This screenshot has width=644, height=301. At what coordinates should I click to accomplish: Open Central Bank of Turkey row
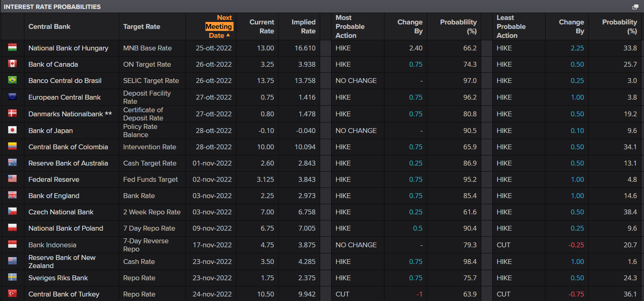click(x=322, y=294)
